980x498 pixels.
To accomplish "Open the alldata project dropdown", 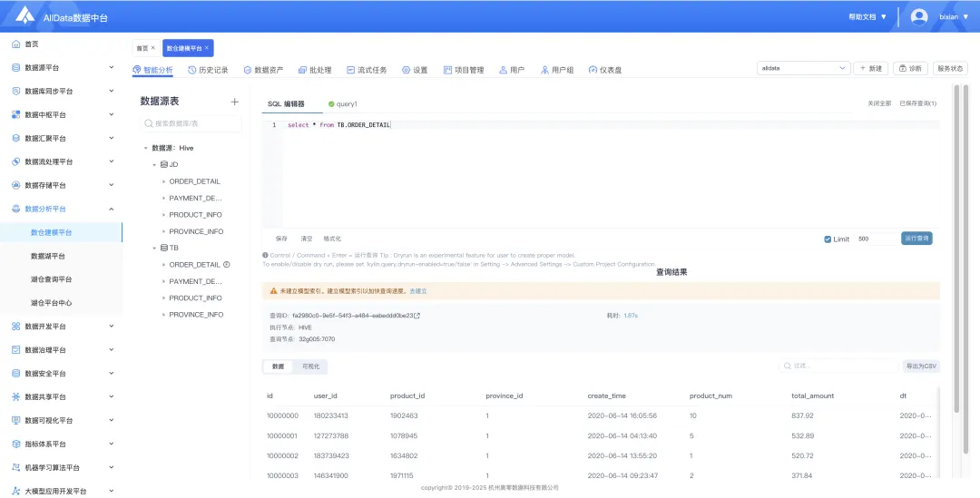I will [x=803, y=68].
